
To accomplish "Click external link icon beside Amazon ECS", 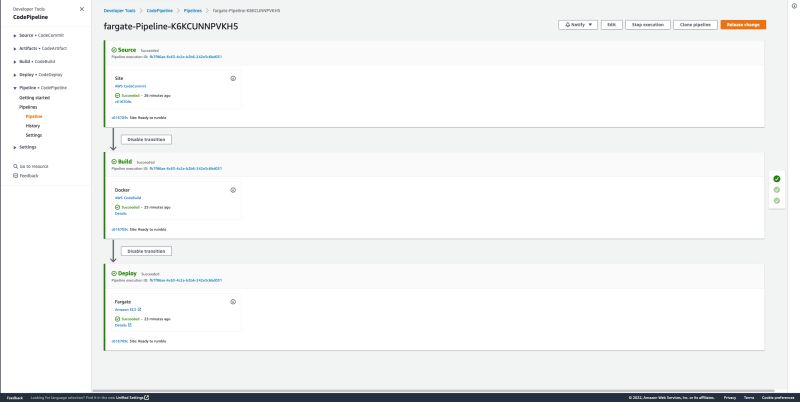I will pos(139,310).
